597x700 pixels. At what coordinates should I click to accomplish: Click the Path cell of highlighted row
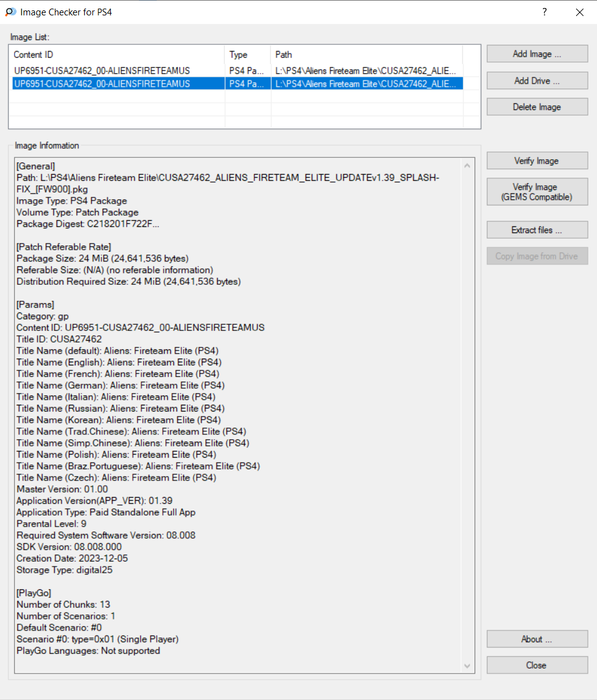click(x=366, y=84)
